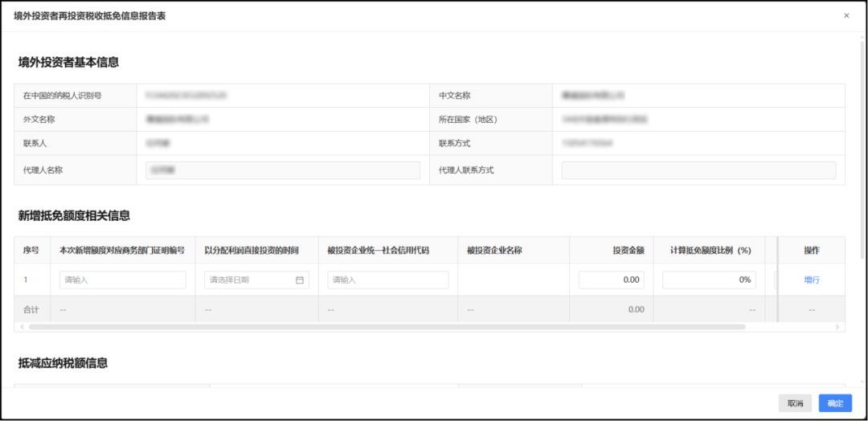Click the 被投资企业名称 column header
The image size is (868, 421).
point(495,251)
